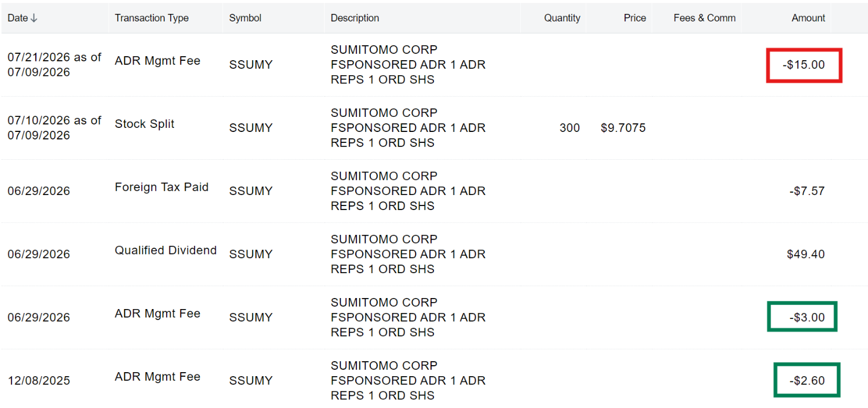Click the Amount column header
Image resolution: width=868 pixels, height=408 pixels.
click(x=808, y=18)
